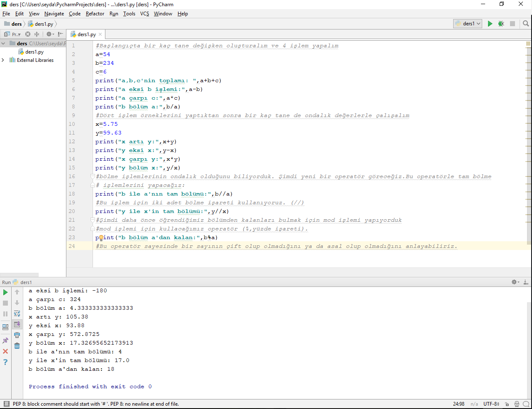The height and width of the screenshot is (409, 532).
Task: Expand External Libraries in the project tree
Action: click(x=3, y=60)
